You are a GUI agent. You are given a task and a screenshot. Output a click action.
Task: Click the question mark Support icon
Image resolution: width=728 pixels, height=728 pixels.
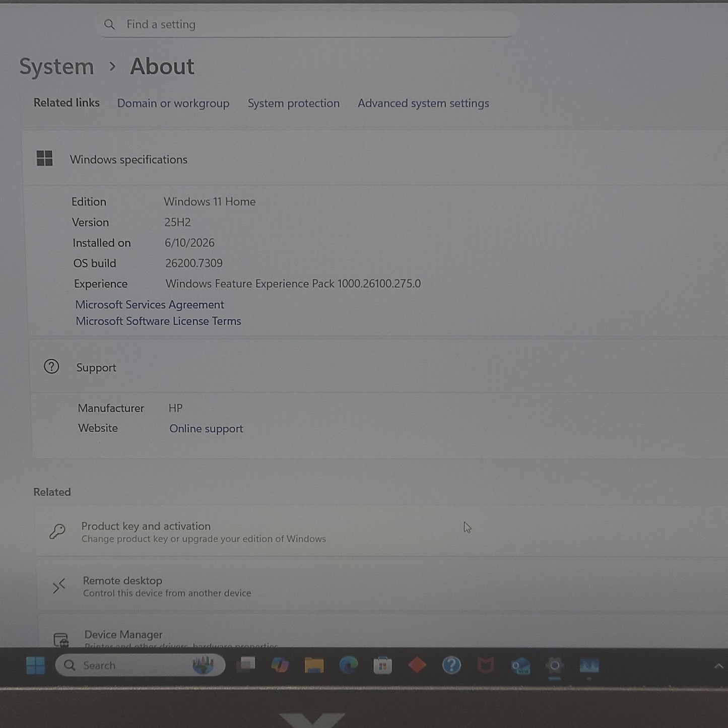pyautogui.click(x=51, y=366)
